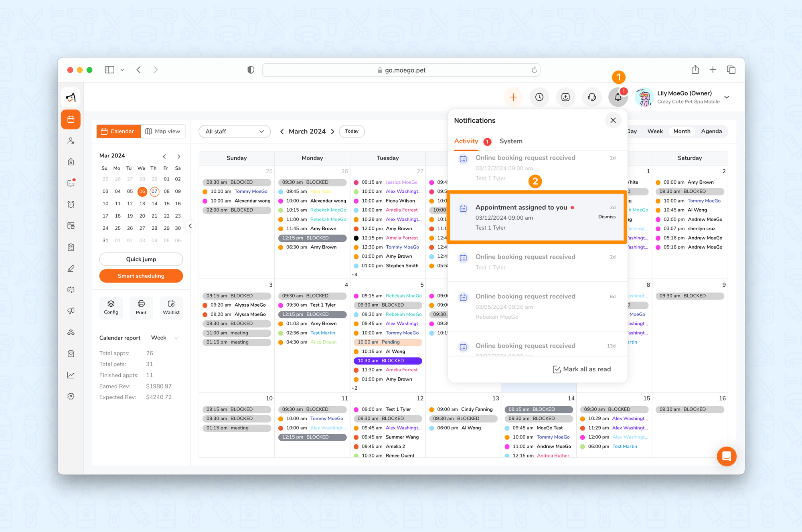This screenshot has width=802, height=532.
Task: Expand Lily MoeGo account menu chevron
Action: click(x=727, y=97)
